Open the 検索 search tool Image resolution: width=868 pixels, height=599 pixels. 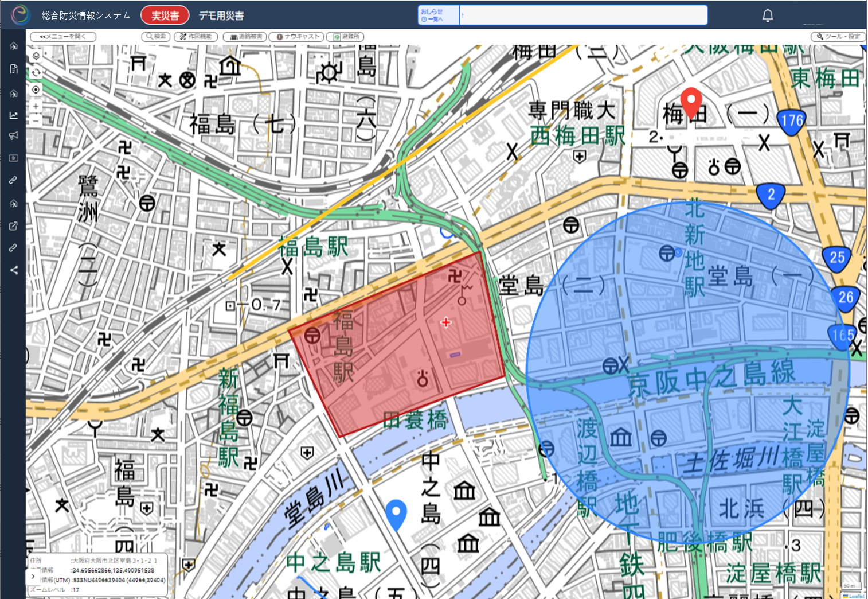[x=156, y=37]
